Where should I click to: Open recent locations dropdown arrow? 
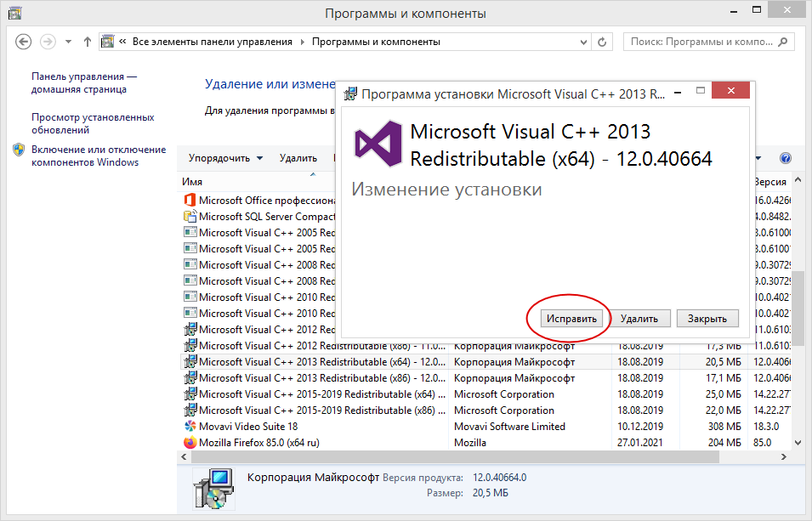(x=68, y=42)
